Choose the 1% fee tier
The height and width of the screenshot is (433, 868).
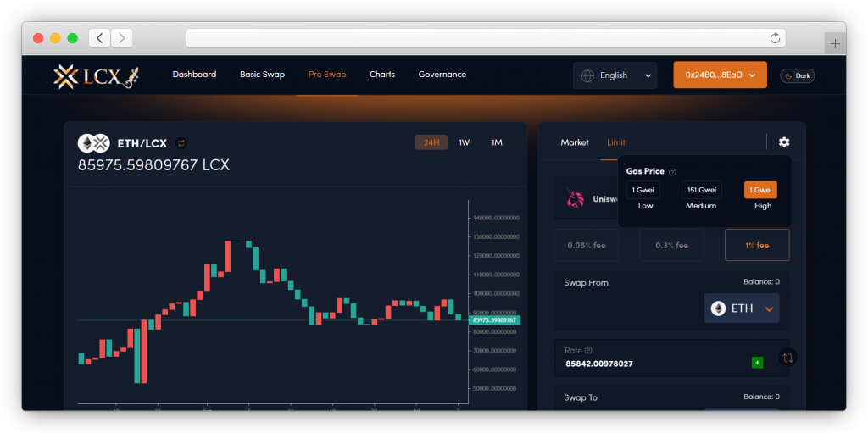coord(757,245)
